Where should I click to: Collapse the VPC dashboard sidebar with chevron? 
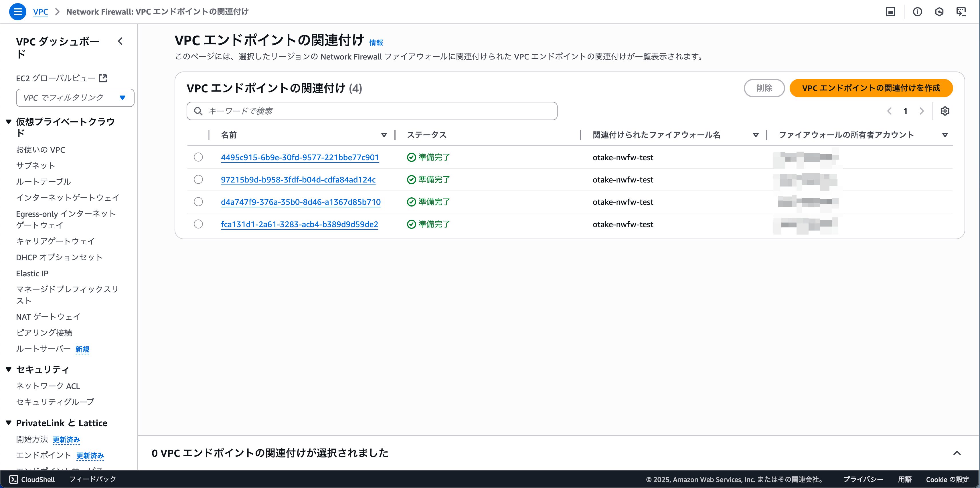(120, 41)
